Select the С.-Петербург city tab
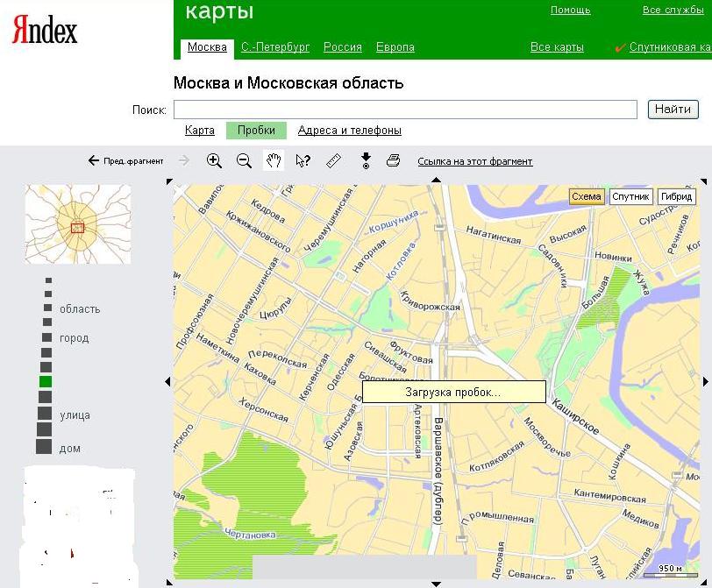Screen dimensions: 712x588 (275, 47)
